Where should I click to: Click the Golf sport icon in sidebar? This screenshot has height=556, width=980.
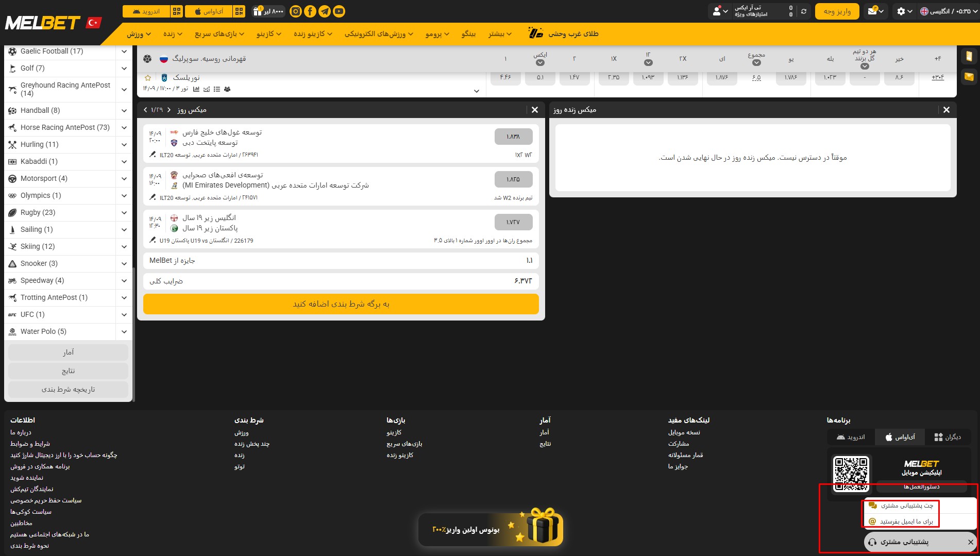(12, 68)
